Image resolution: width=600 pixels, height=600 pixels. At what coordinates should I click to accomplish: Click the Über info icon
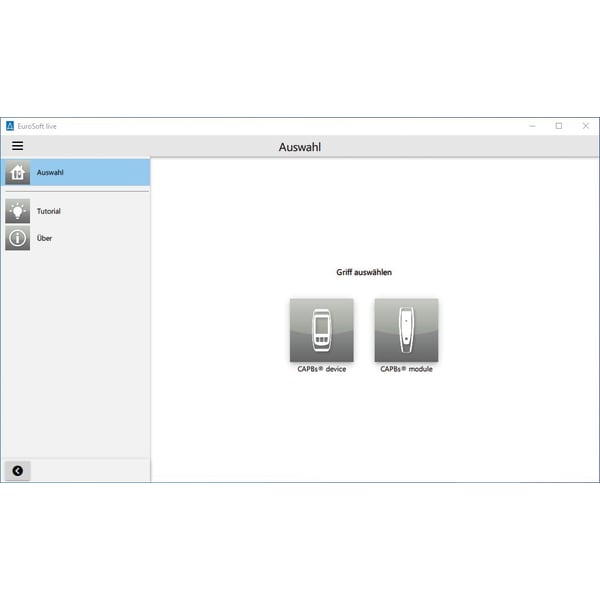[x=17, y=238]
